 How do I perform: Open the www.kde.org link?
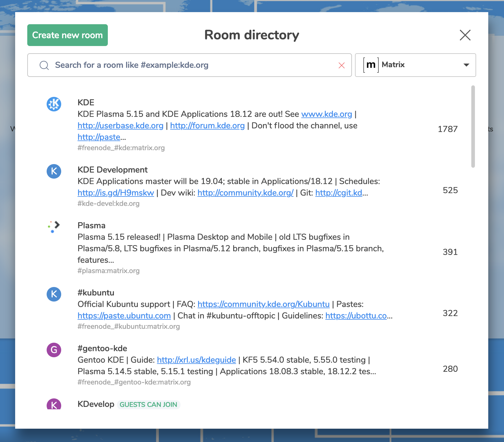tap(327, 114)
